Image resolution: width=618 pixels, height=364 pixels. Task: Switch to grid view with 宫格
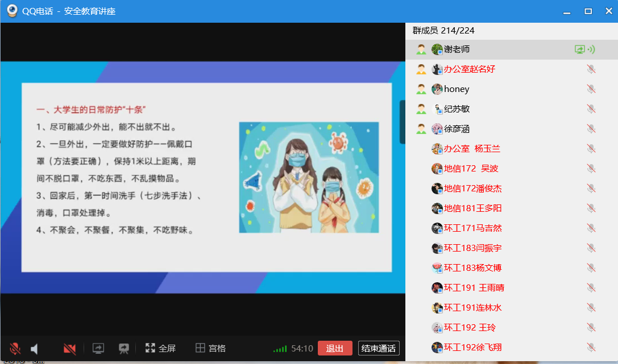click(x=210, y=348)
